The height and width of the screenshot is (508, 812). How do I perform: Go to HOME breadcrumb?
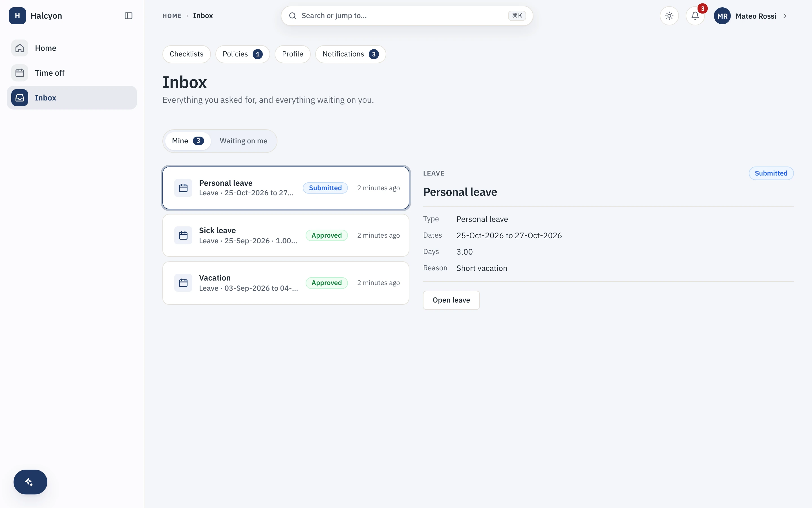[x=172, y=16]
